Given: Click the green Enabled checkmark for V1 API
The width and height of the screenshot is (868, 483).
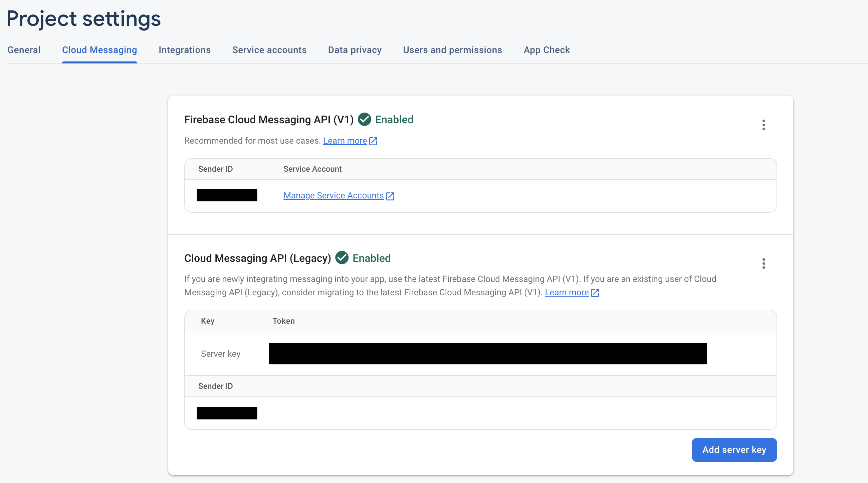Looking at the screenshot, I should tap(364, 119).
